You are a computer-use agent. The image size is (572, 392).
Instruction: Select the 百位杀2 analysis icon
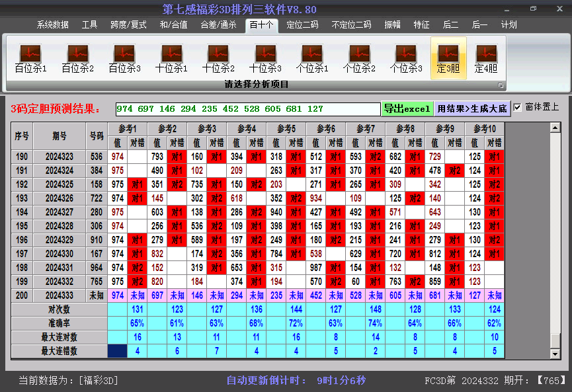coord(77,58)
